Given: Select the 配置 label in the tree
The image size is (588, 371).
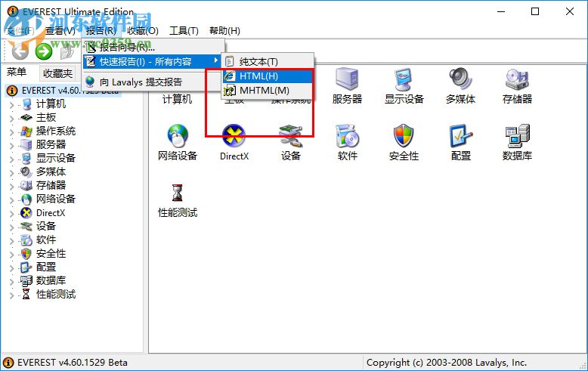Looking at the screenshot, I should [x=46, y=267].
